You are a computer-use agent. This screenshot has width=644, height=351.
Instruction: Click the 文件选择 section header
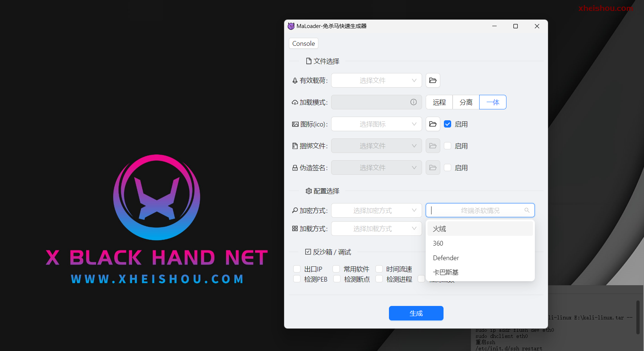323,61
